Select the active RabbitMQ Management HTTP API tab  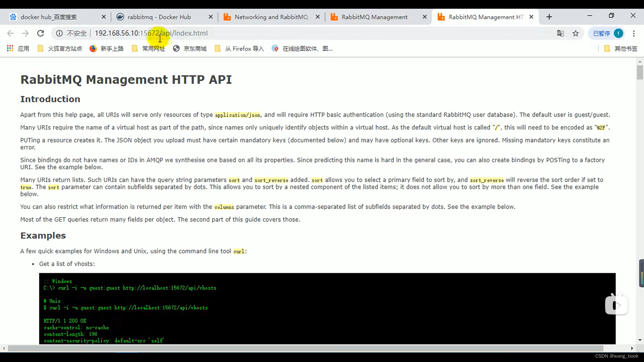486,17
